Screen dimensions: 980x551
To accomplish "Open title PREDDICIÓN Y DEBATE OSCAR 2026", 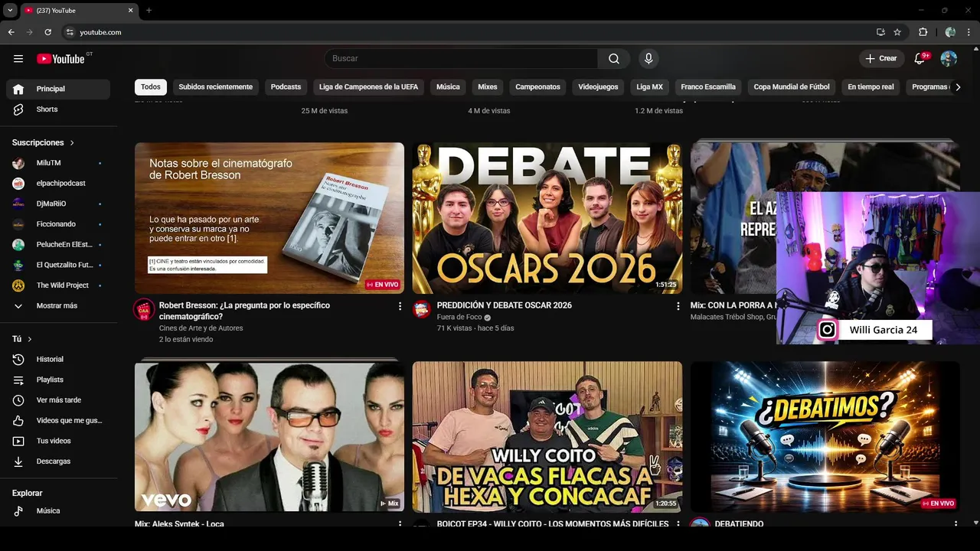I will click(x=505, y=305).
